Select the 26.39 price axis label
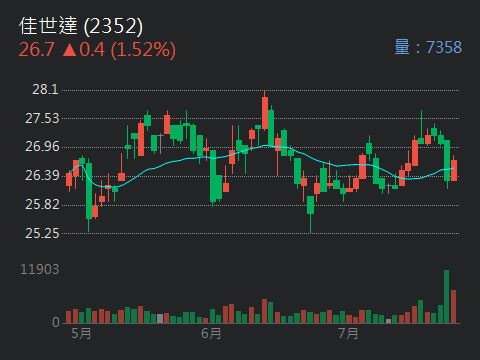 tap(42, 175)
